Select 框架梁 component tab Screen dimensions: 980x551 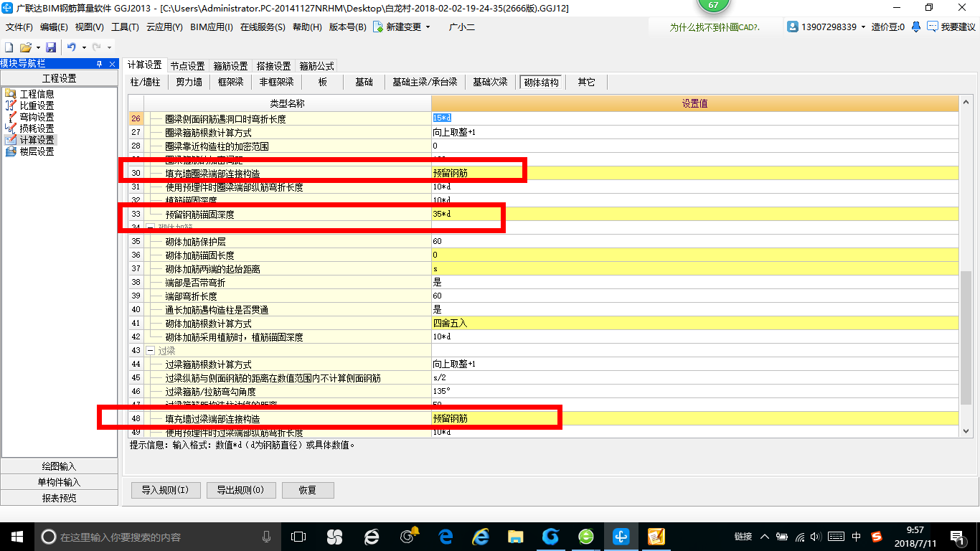pyautogui.click(x=231, y=82)
